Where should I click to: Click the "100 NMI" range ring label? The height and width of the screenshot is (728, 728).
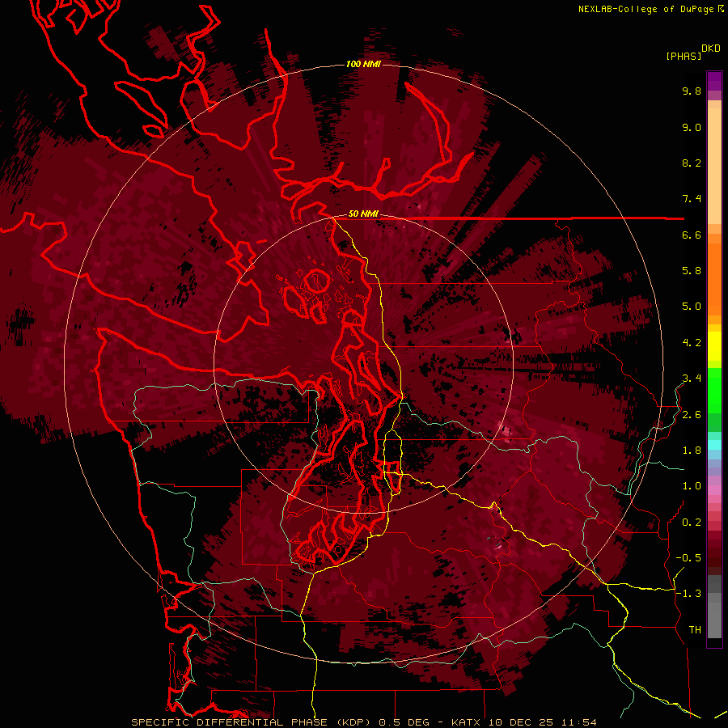(363, 64)
